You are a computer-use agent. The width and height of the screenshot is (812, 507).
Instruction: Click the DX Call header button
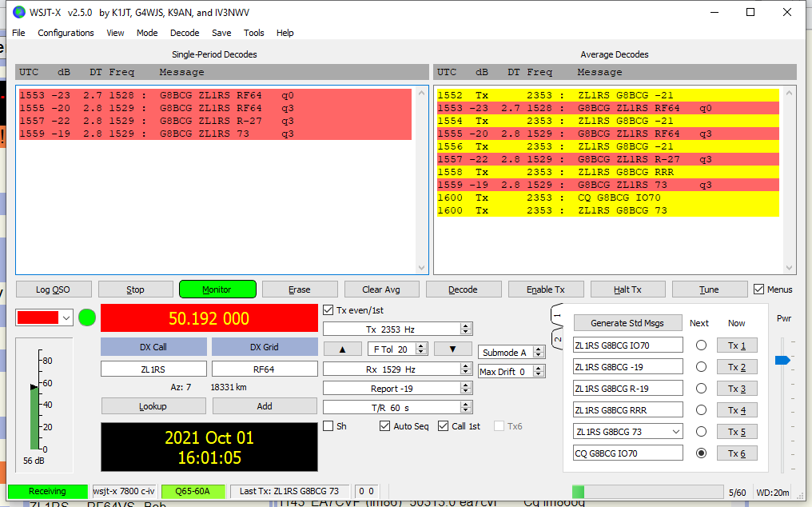(x=153, y=347)
